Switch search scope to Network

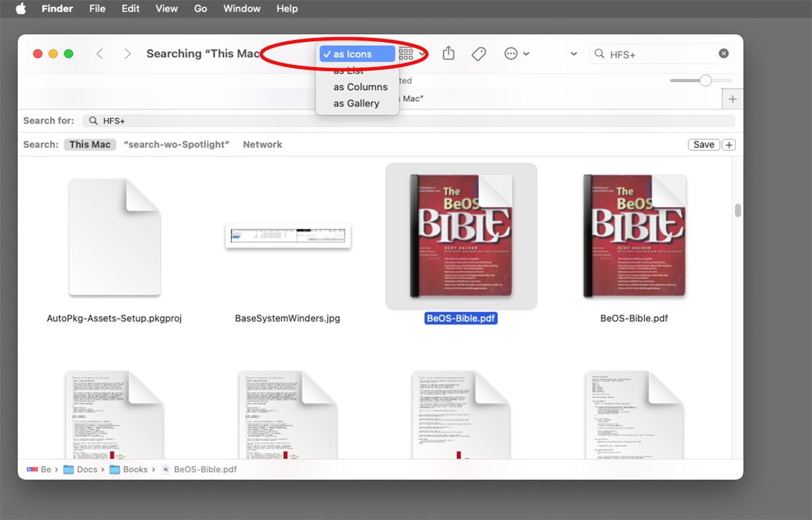[x=263, y=144]
